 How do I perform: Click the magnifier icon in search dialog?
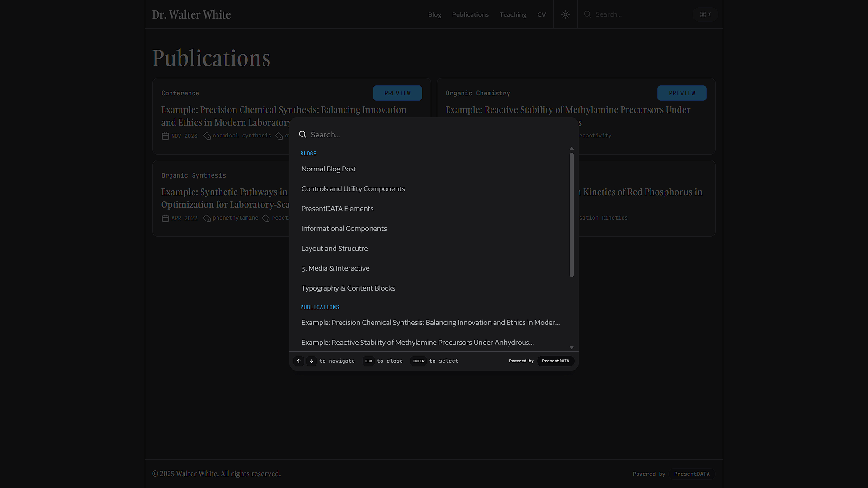click(302, 135)
